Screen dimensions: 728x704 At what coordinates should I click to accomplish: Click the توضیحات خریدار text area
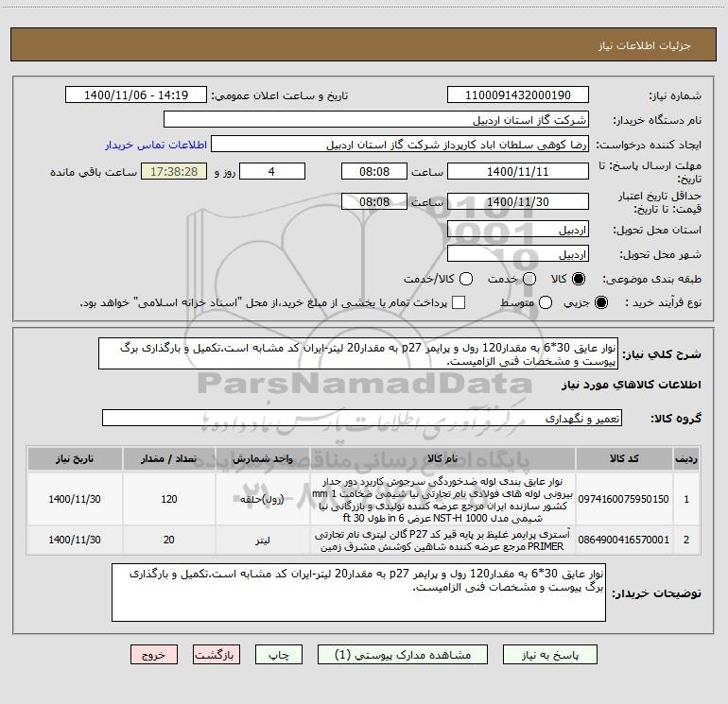pyautogui.click(x=358, y=592)
